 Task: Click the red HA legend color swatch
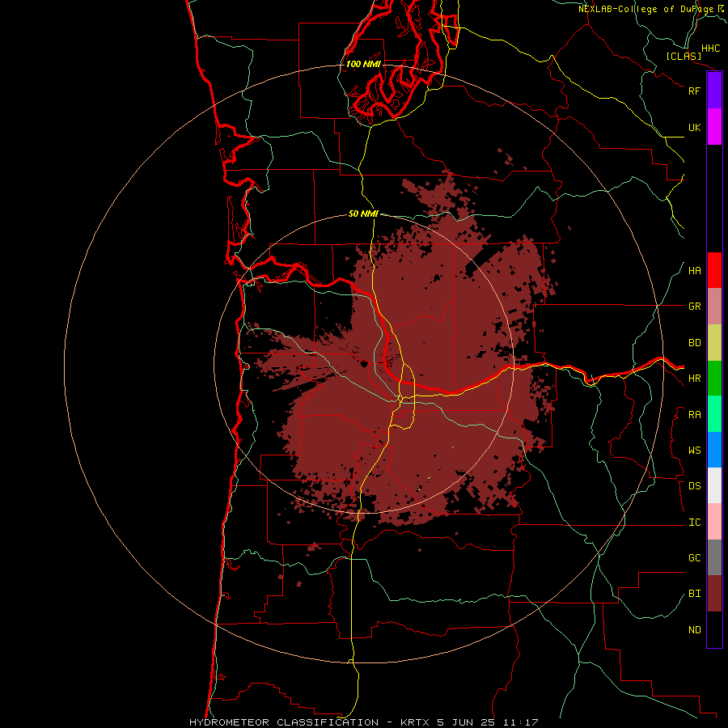[714, 270]
